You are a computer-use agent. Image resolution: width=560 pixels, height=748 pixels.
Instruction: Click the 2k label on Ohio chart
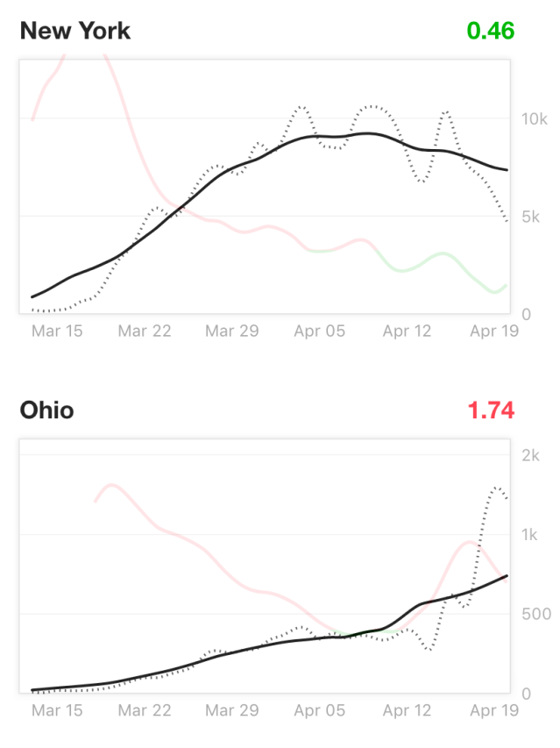coord(531,455)
